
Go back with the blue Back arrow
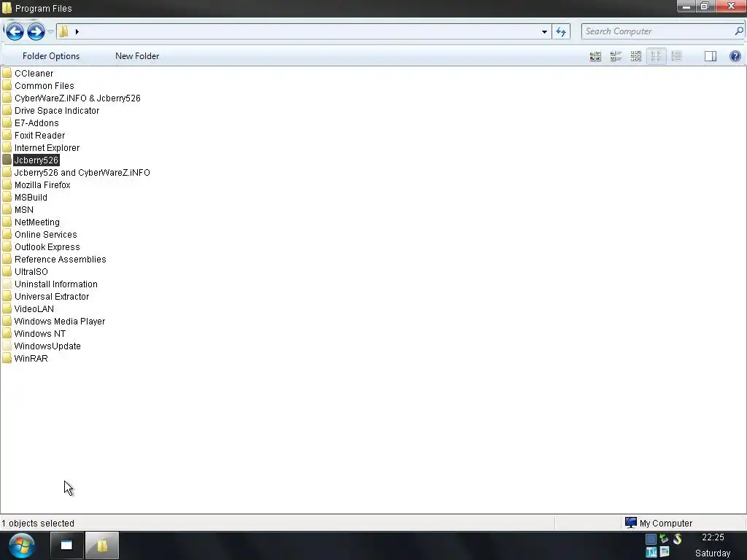click(15, 31)
